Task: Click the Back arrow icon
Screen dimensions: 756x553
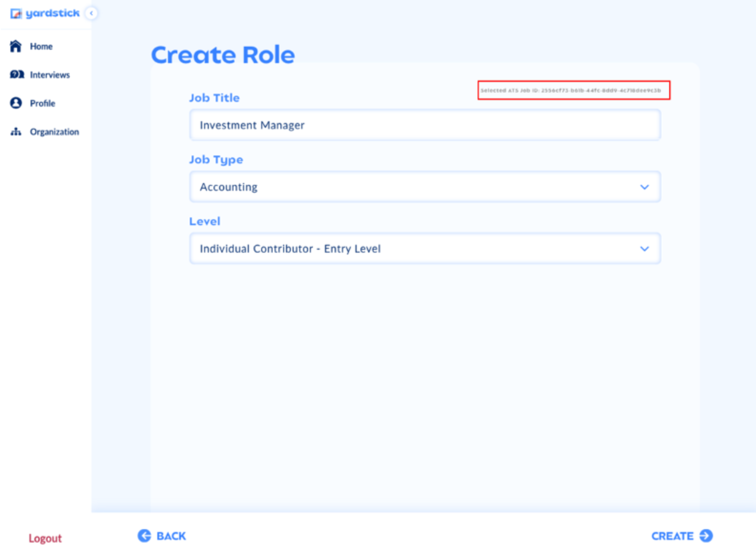Action: (143, 536)
